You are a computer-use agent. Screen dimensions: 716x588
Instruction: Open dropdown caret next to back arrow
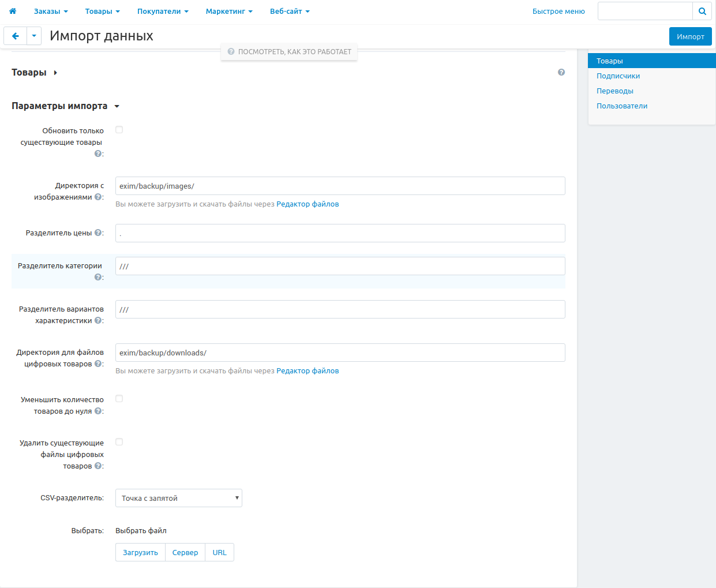point(34,36)
